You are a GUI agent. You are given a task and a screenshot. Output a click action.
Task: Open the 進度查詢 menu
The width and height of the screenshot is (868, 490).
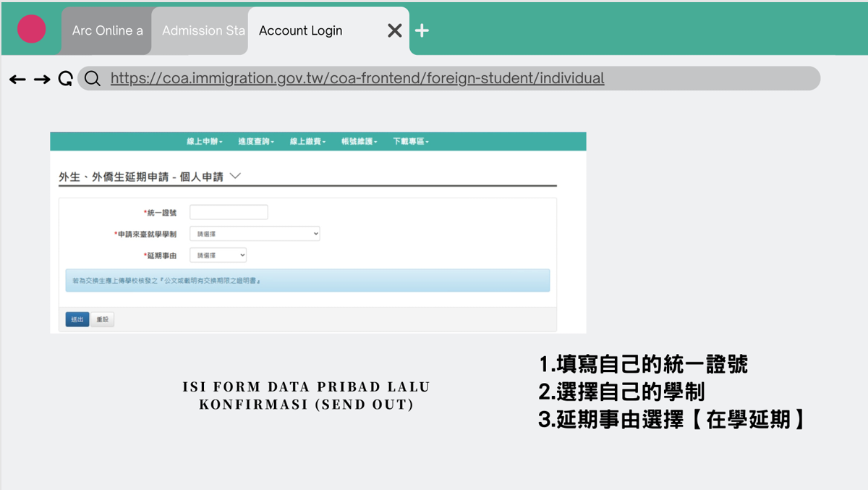256,142
